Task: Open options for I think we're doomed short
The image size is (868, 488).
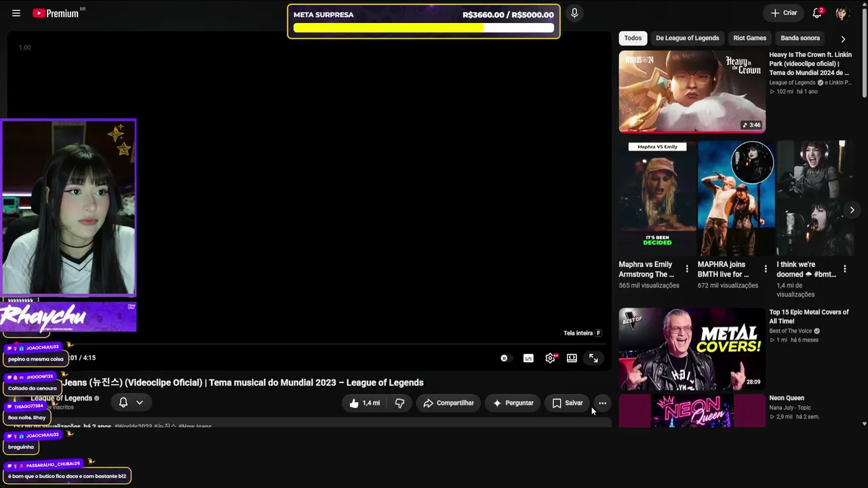Action: [x=844, y=269]
